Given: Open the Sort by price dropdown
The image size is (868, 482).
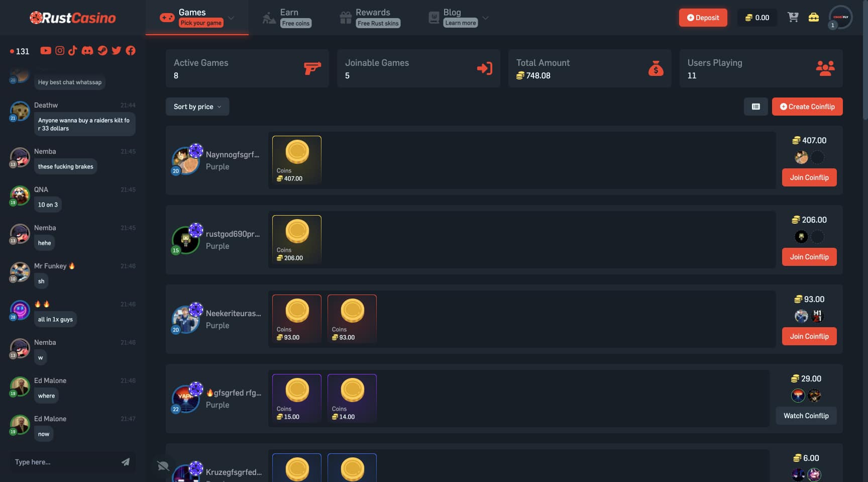Looking at the screenshot, I should [x=197, y=107].
